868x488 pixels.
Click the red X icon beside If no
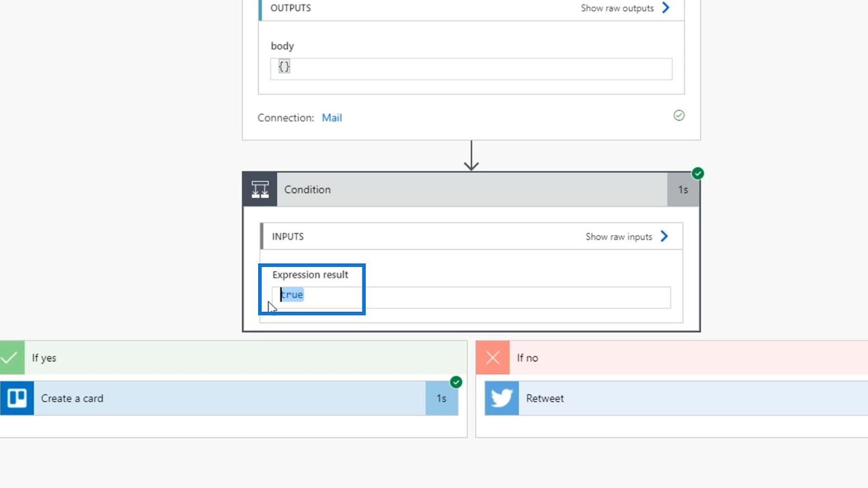point(493,358)
